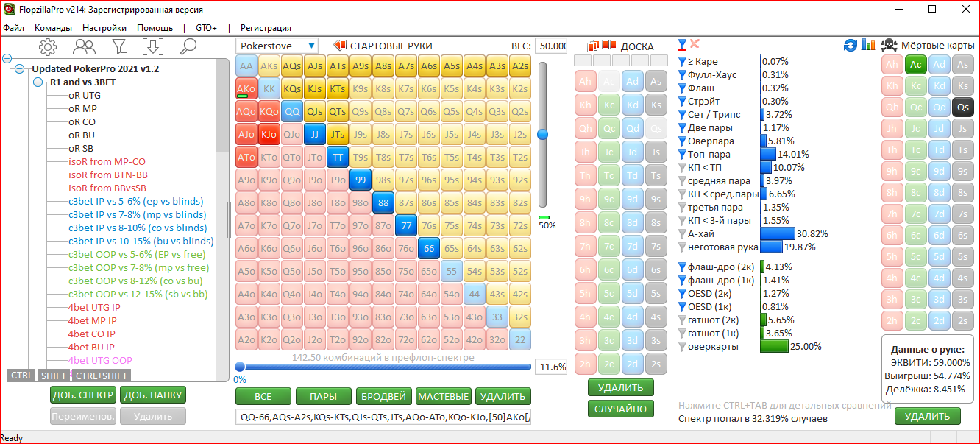This screenshot has height=444, width=980.
Task: Click the blue refresh arrows icon
Action: click(x=851, y=45)
